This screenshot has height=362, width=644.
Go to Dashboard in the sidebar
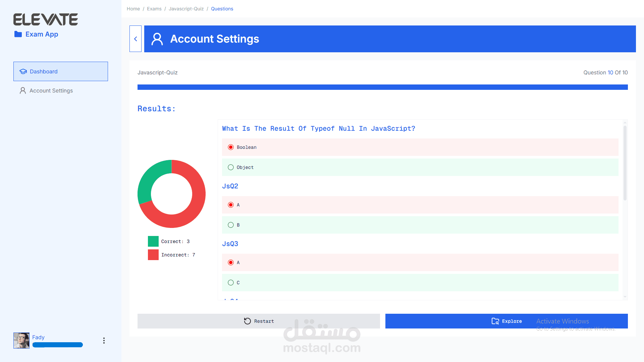coord(44,71)
